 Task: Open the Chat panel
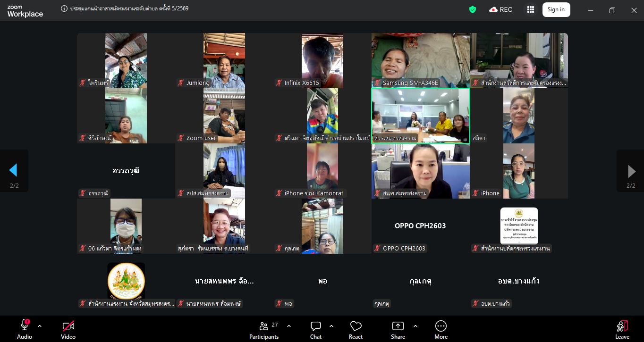[x=315, y=330]
